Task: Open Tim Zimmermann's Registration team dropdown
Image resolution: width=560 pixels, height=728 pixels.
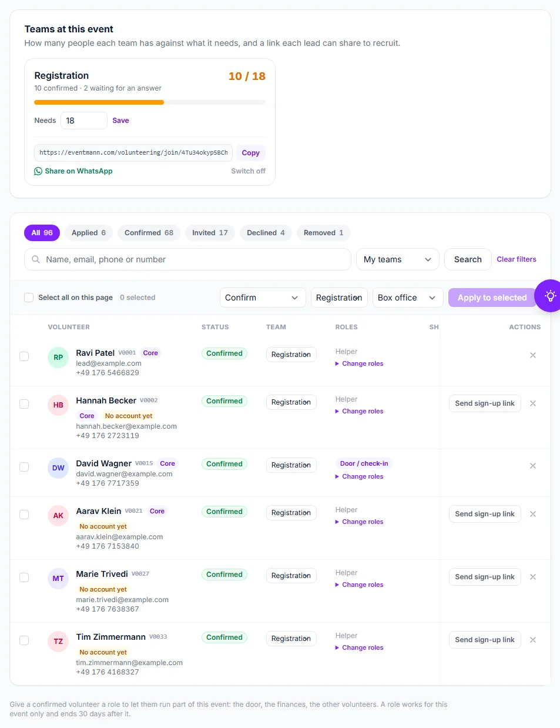Action: [291, 639]
